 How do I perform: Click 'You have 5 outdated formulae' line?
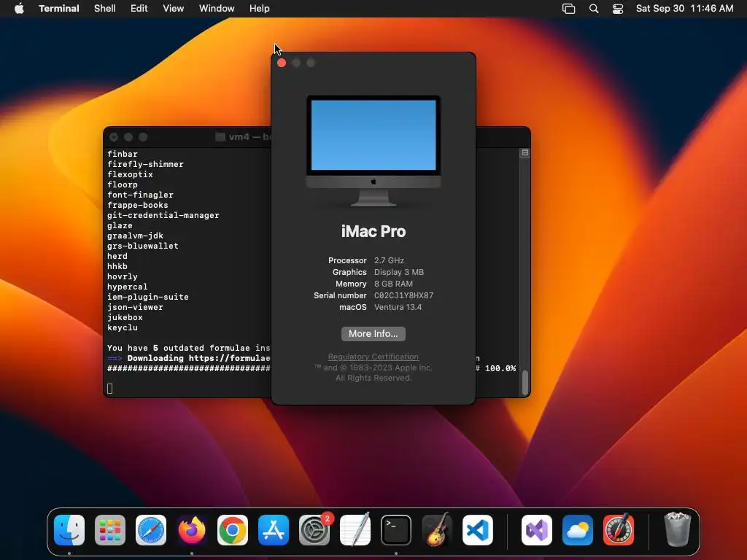click(189, 348)
